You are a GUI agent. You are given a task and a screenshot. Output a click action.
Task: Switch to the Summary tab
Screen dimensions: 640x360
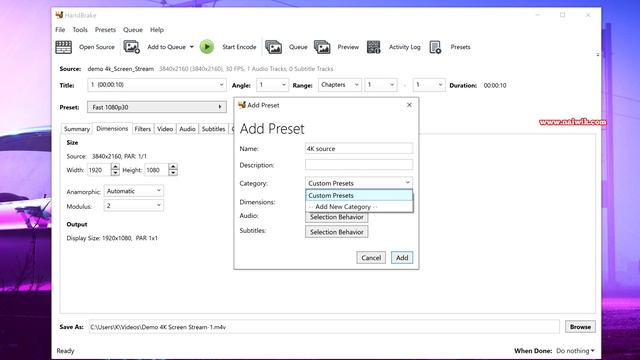77,129
